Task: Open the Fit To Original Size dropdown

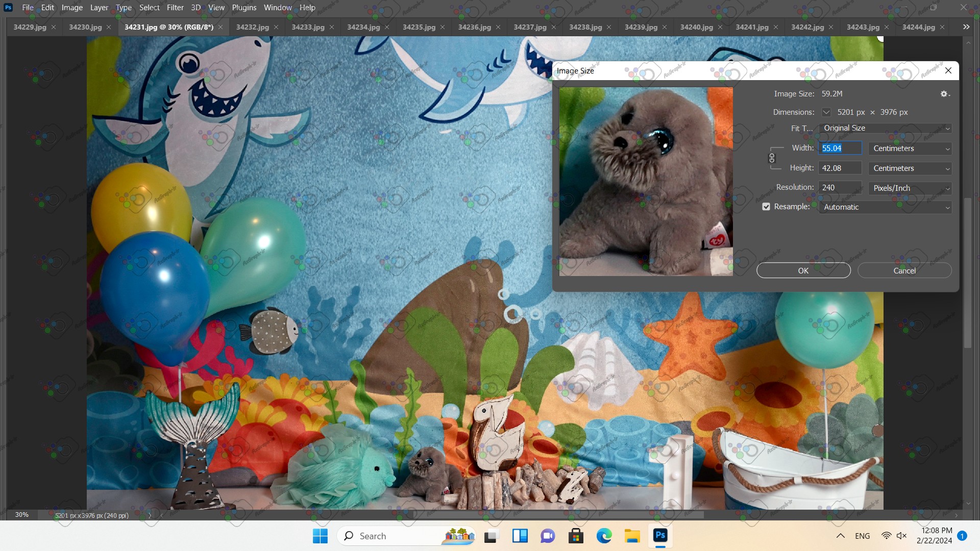Action: pyautogui.click(x=885, y=128)
